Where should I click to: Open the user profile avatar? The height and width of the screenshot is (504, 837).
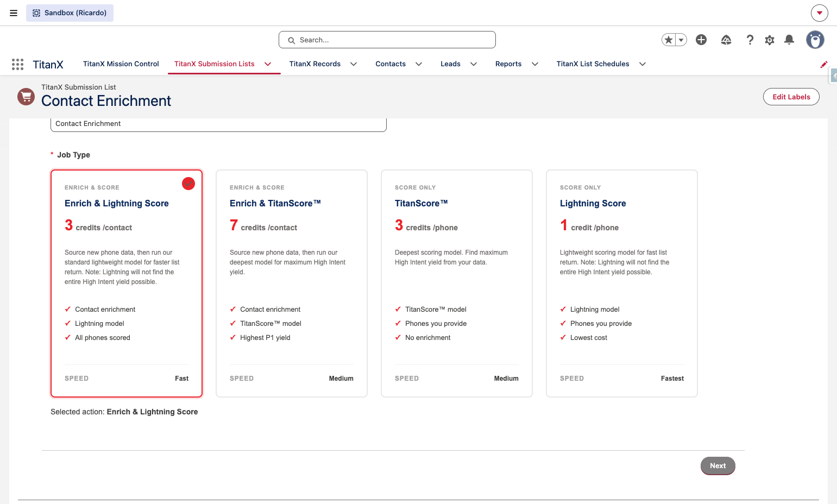pyautogui.click(x=815, y=40)
